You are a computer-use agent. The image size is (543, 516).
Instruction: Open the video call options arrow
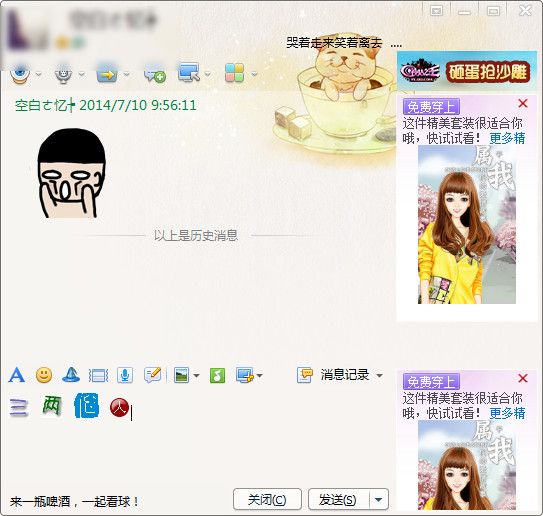pyautogui.click(x=38, y=74)
